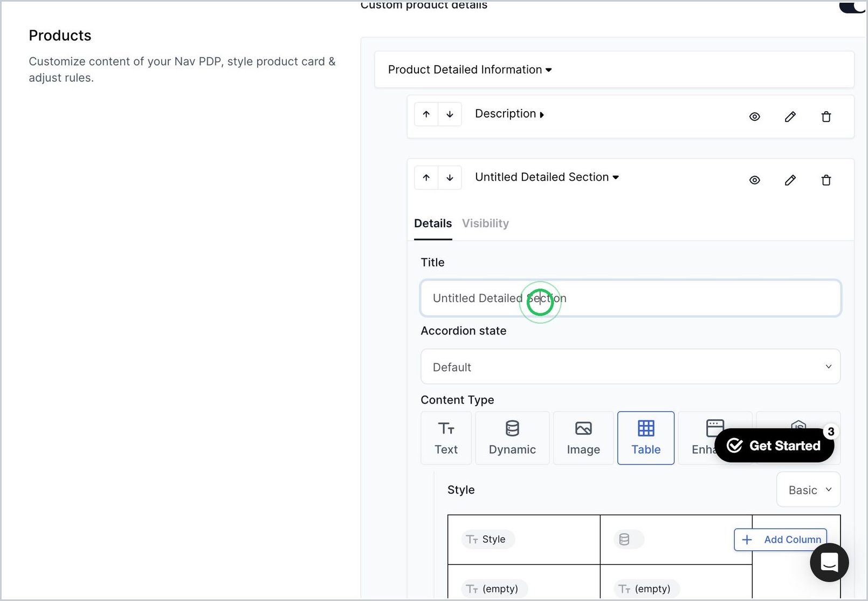
Task: Select the Table content type
Action: 646,438
